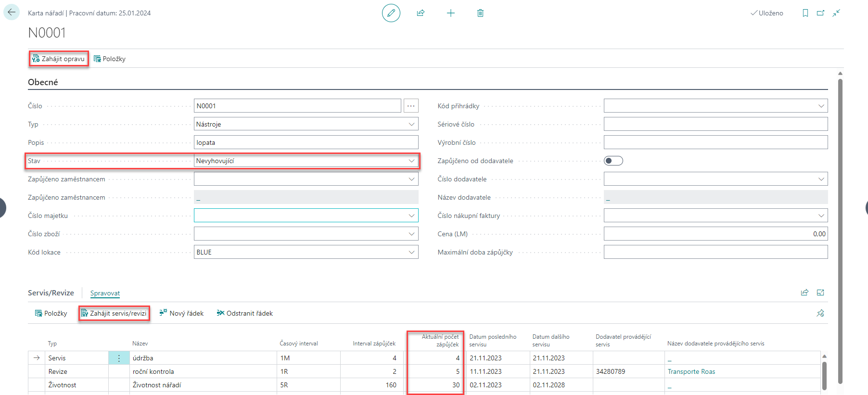This screenshot has width=868, height=395.
Task: Toggle Zapůjčeno od dodavatele switch
Action: pyautogui.click(x=613, y=161)
